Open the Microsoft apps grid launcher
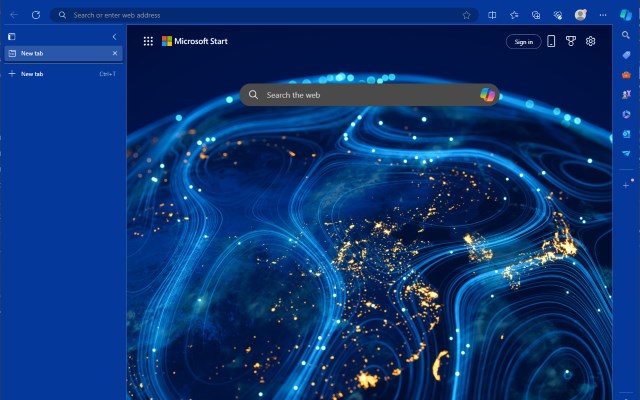This screenshot has width=640, height=400. point(148,41)
